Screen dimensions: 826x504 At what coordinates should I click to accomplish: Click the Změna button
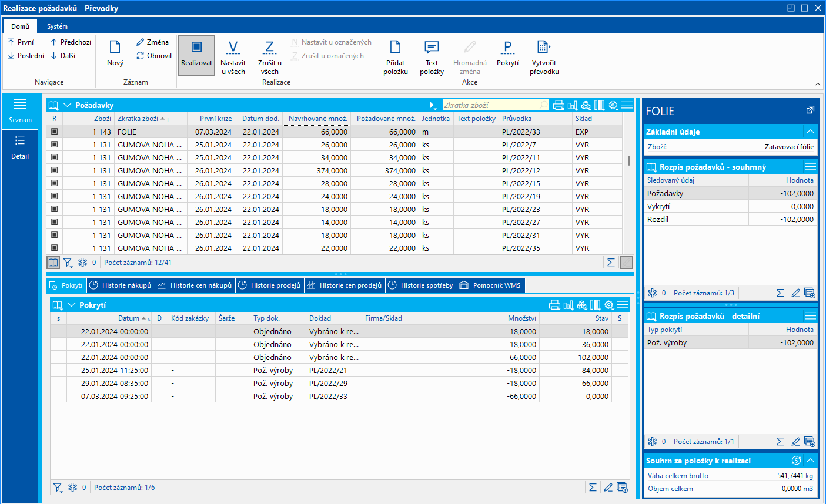pos(152,42)
